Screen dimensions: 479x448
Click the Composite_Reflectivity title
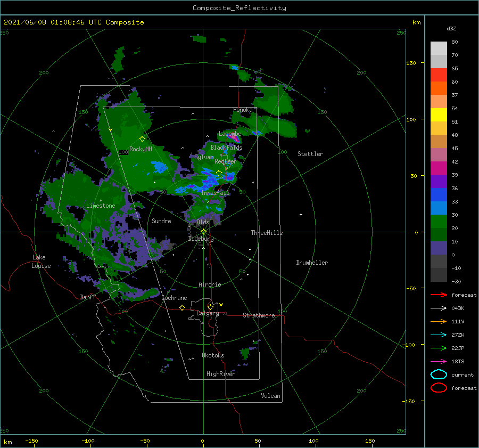click(239, 8)
